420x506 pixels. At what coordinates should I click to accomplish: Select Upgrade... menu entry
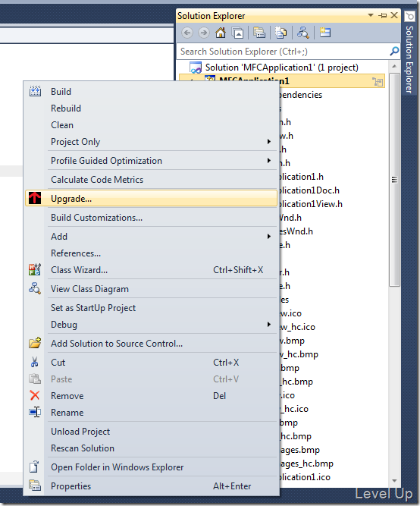151,198
